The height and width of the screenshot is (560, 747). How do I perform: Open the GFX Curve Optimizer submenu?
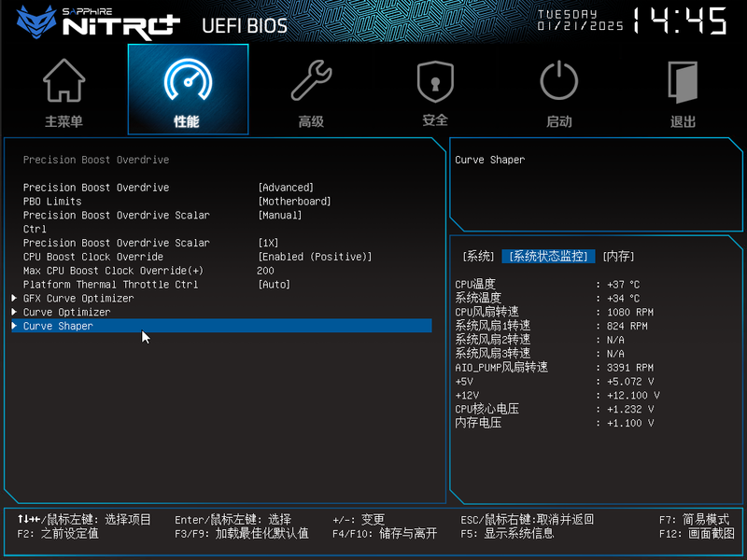click(78, 298)
